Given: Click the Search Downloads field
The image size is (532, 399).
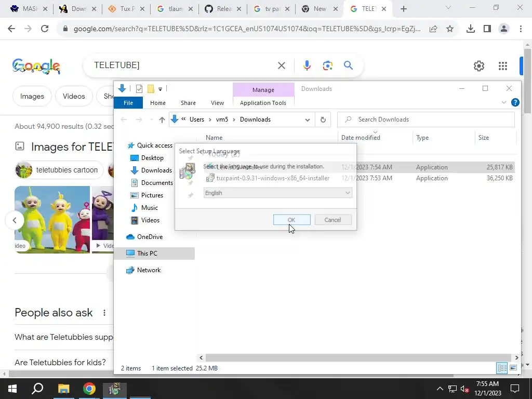Looking at the screenshot, I should tap(426, 119).
